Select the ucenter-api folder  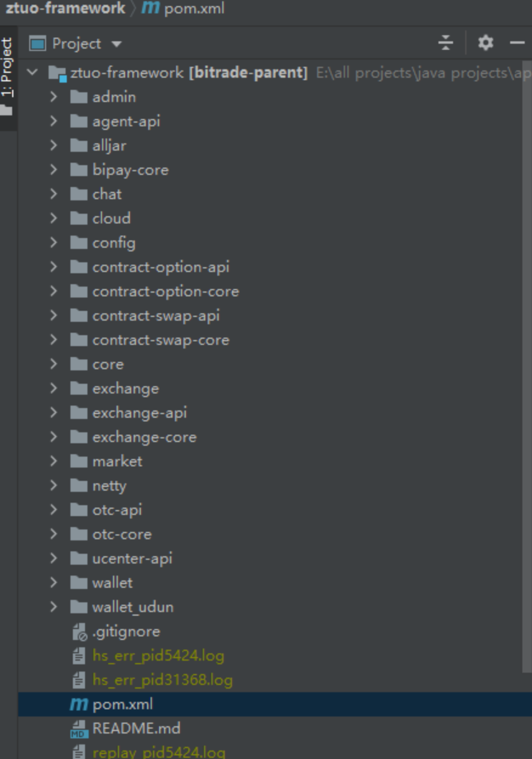(x=132, y=559)
